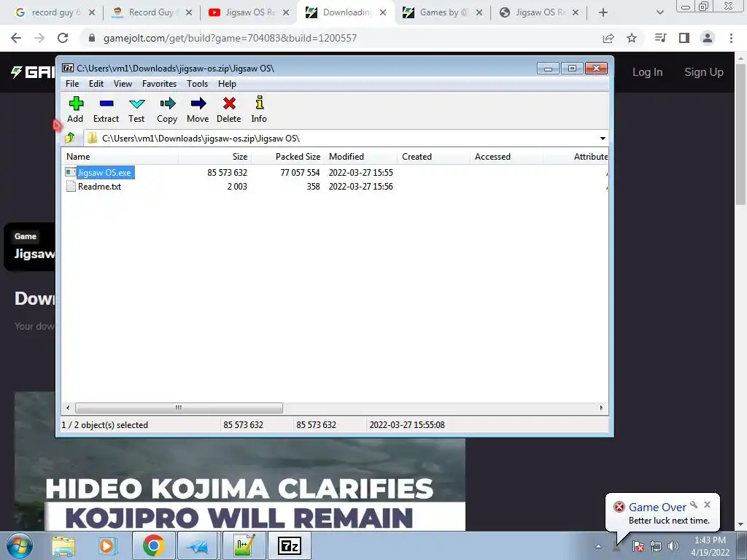Sort by the Accessed column header
The image size is (747, 560).
(506, 157)
